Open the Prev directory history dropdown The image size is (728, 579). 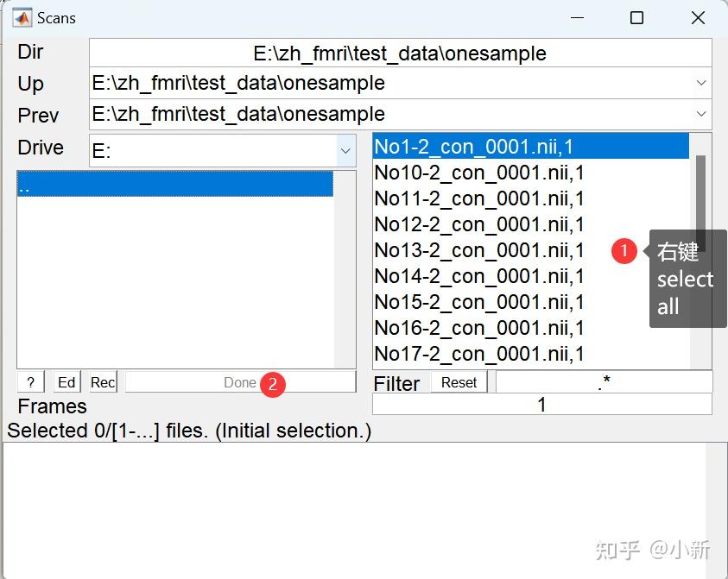[x=703, y=113]
